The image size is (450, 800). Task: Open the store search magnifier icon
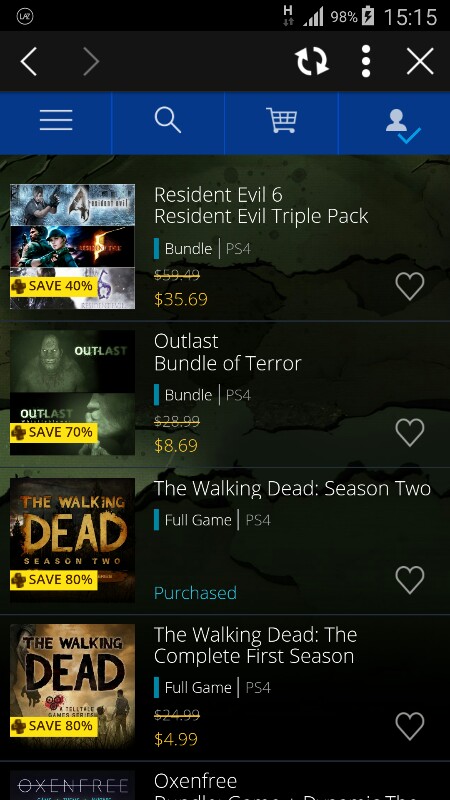point(168,121)
